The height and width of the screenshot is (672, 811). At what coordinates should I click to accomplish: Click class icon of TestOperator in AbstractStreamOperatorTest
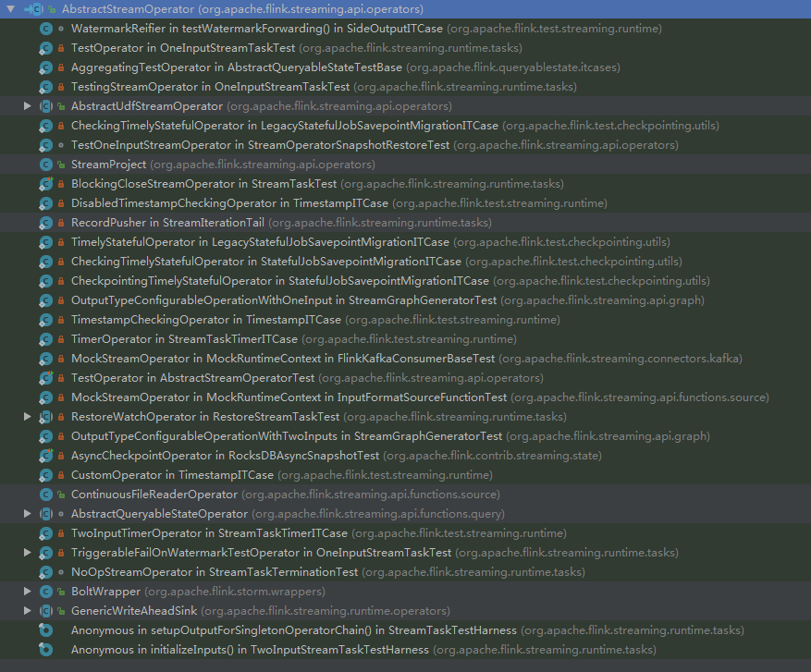(46, 378)
